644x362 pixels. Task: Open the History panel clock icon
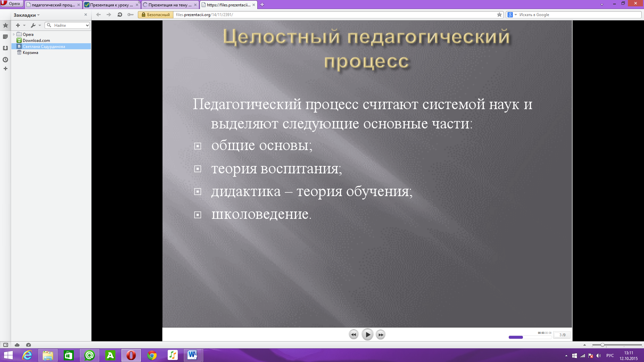tap(5, 60)
